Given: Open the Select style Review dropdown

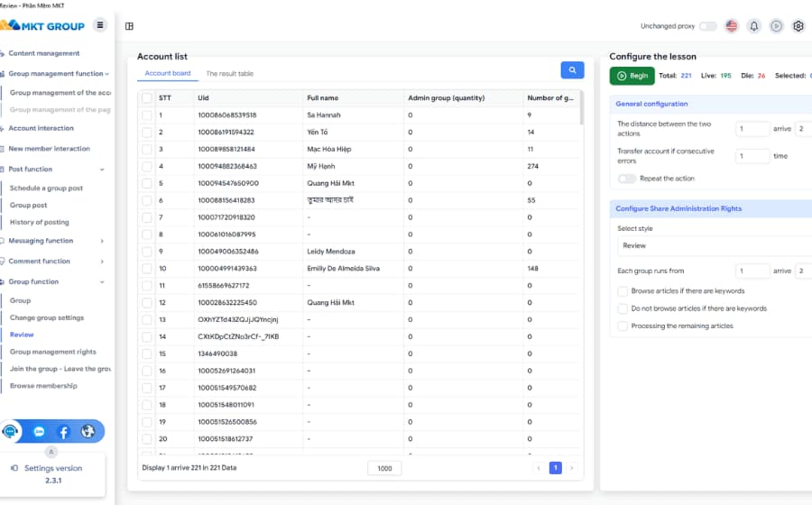Looking at the screenshot, I should (x=715, y=246).
